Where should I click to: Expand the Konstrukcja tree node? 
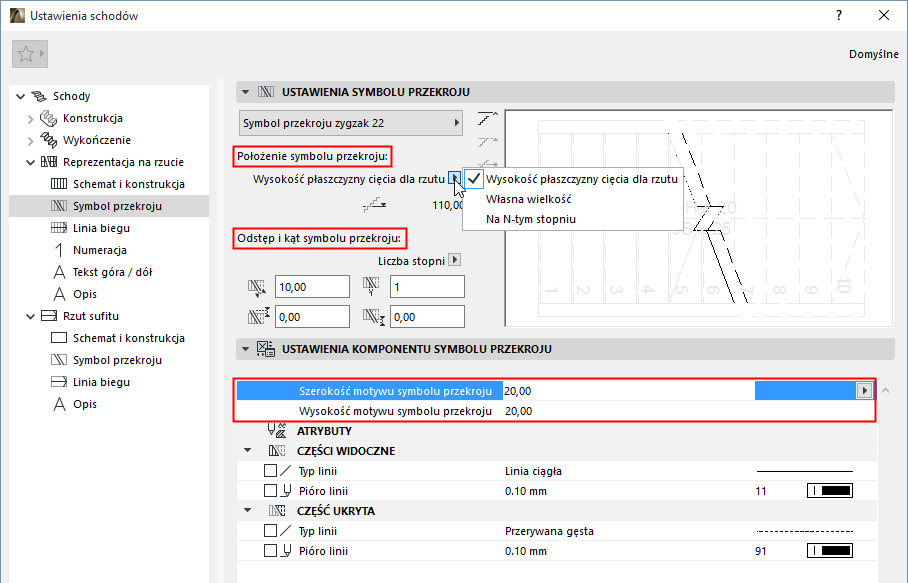(31, 119)
